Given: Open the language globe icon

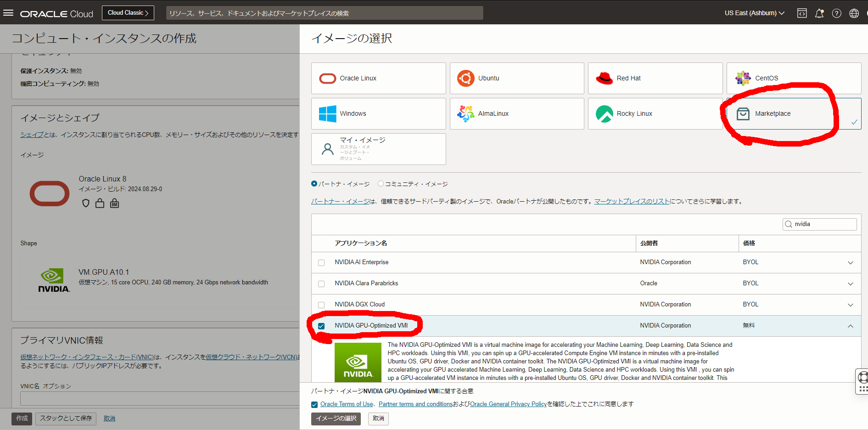Looking at the screenshot, I should pos(854,13).
